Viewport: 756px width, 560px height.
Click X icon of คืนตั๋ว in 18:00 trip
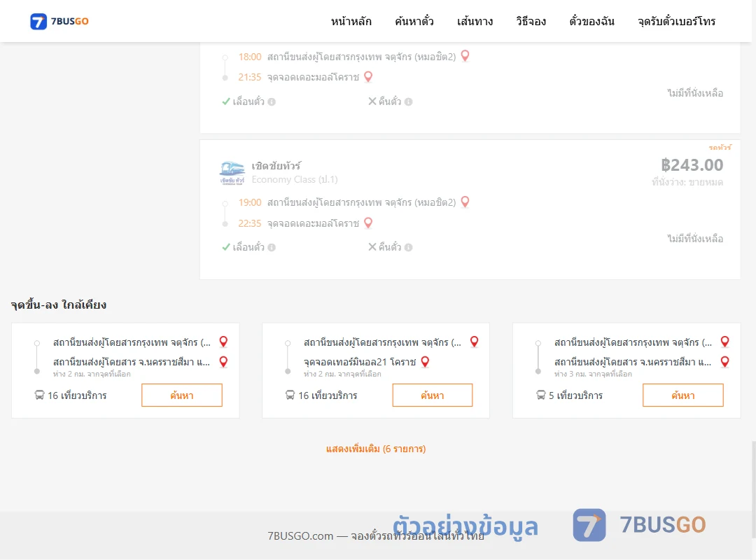(x=372, y=101)
